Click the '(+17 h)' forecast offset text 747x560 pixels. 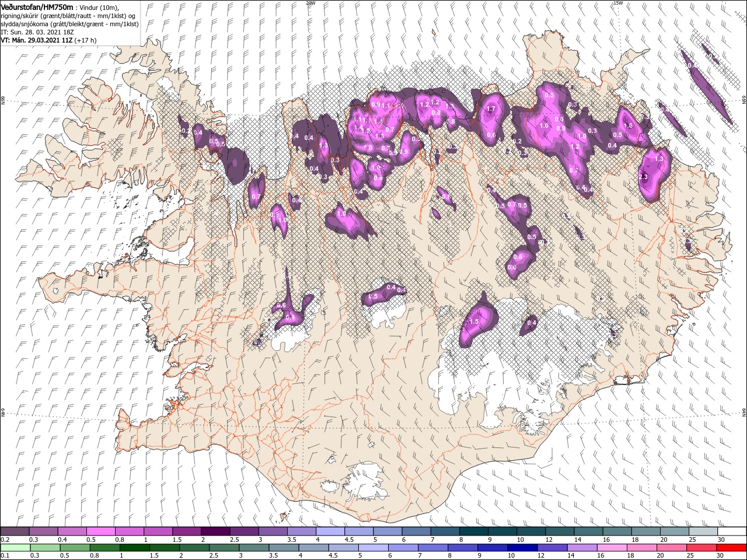point(85,40)
